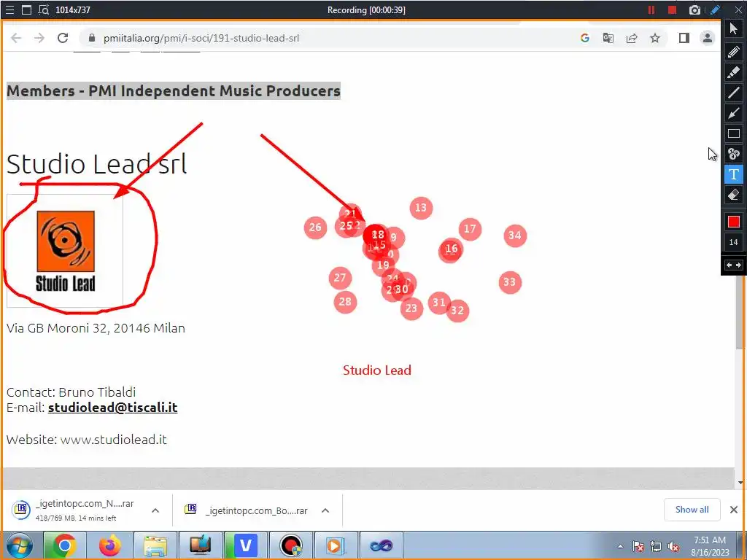The height and width of the screenshot is (560, 747).
Task: Click the recorder region select icon
Action: click(x=44, y=10)
